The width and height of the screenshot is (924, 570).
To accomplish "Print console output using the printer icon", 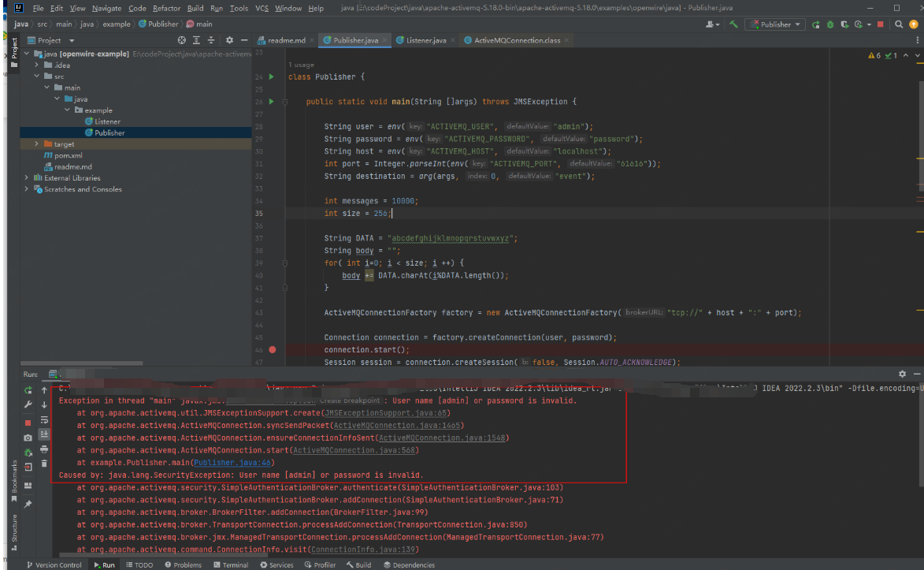I will (x=44, y=449).
